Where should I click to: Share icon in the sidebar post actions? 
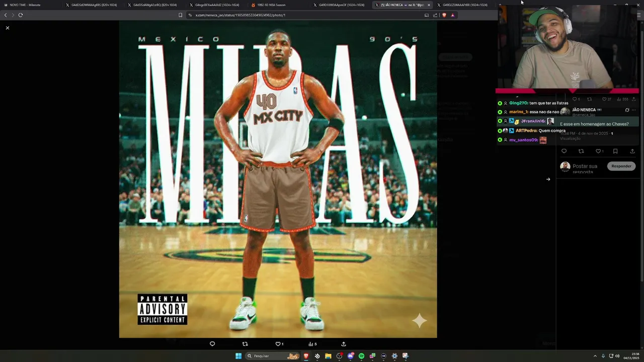coord(632,151)
